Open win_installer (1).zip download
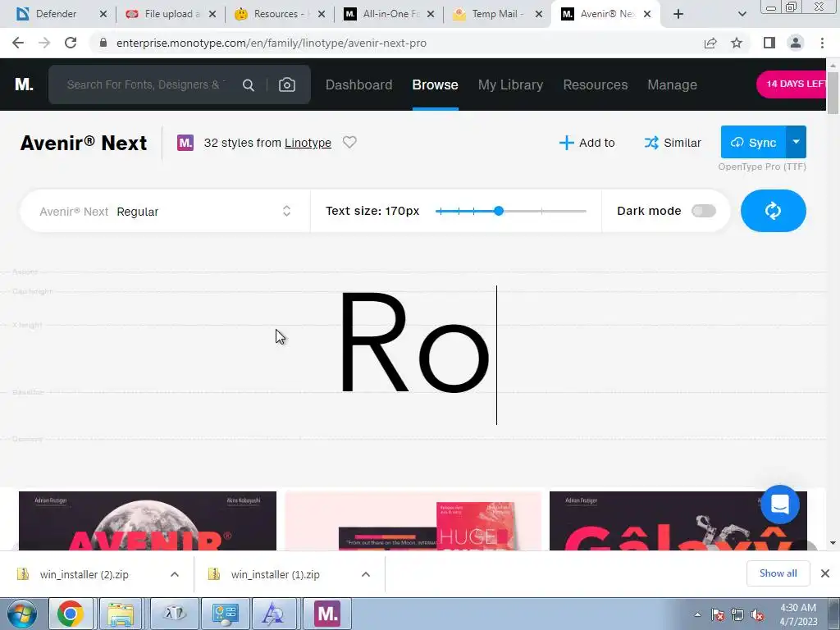Image resolution: width=840 pixels, height=630 pixels. coord(276,574)
